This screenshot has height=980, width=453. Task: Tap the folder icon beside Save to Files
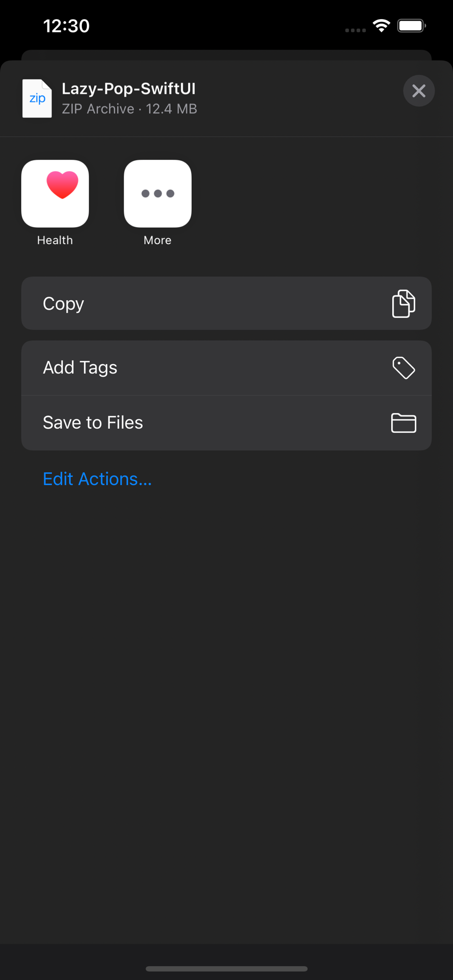[x=403, y=423]
